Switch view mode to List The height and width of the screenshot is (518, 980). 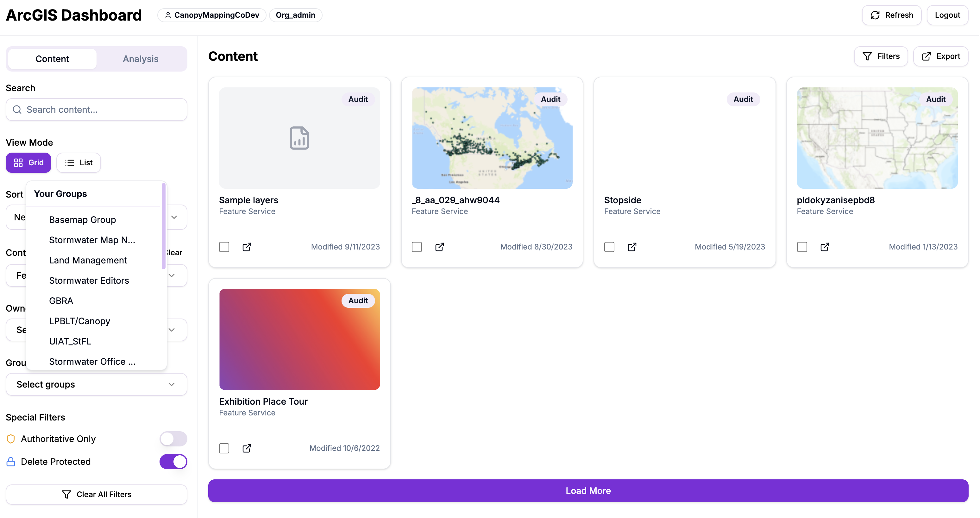[79, 163]
